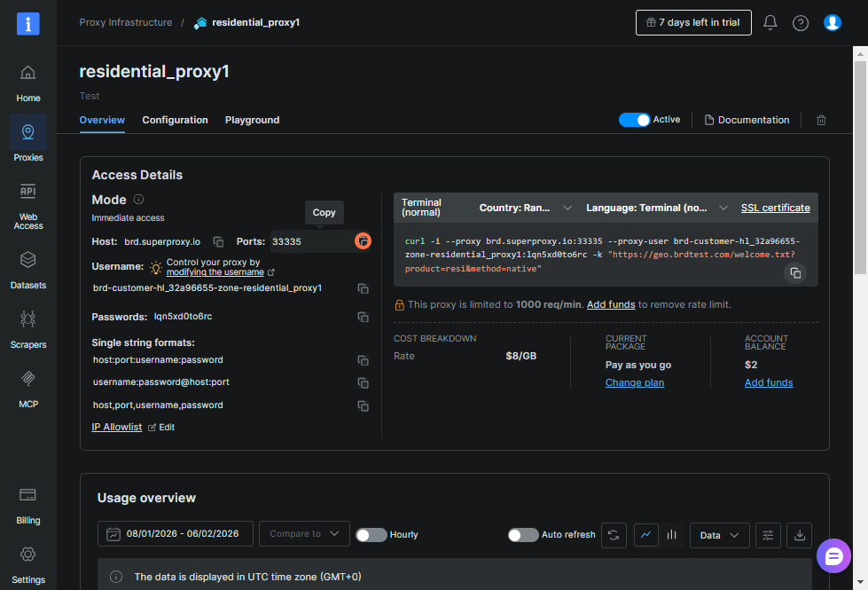The image size is (868, 590).
Task: Open the live chat bubble
Action: click(833, 555)
